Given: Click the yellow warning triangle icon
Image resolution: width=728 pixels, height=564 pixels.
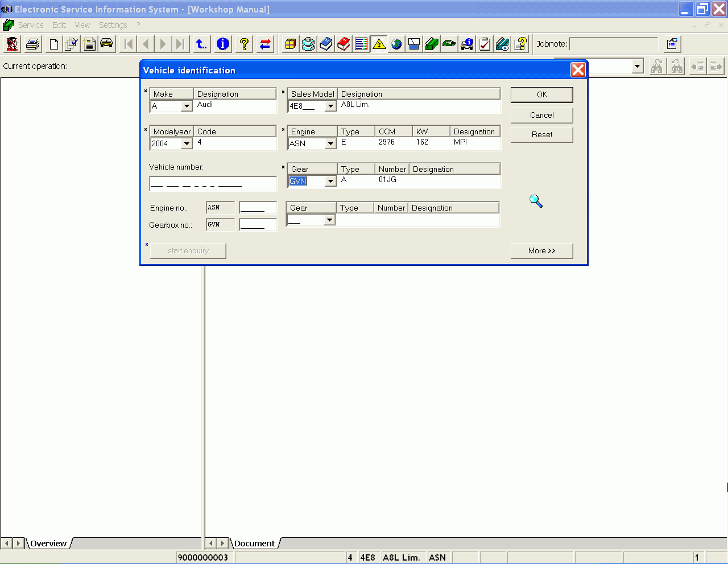Looking at the screenshot, I should click(x=379, y=44).
